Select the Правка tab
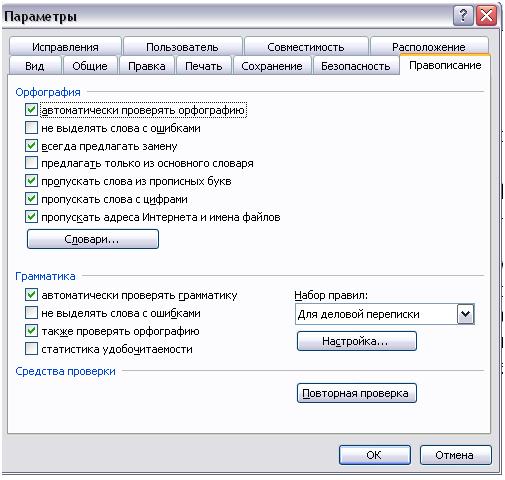This screenshot has width=505, height=480. pyautogui.click(x=147, y=66)
